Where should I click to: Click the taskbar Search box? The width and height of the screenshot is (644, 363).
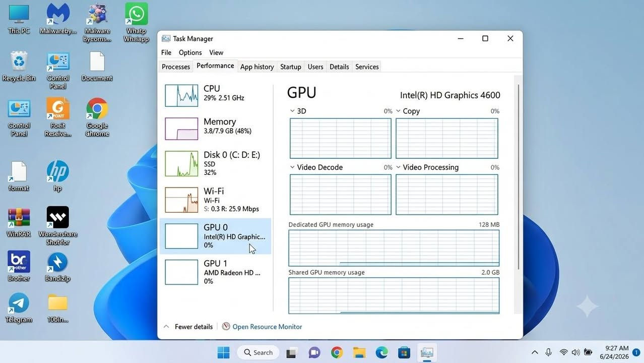(x=258, y=352)
